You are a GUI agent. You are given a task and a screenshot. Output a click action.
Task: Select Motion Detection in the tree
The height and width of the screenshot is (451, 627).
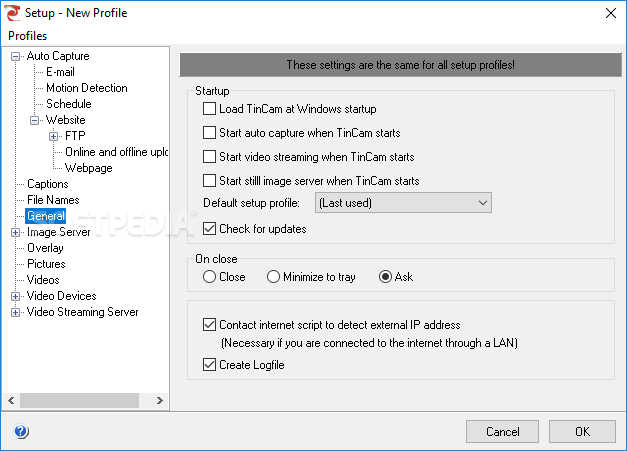87,88
